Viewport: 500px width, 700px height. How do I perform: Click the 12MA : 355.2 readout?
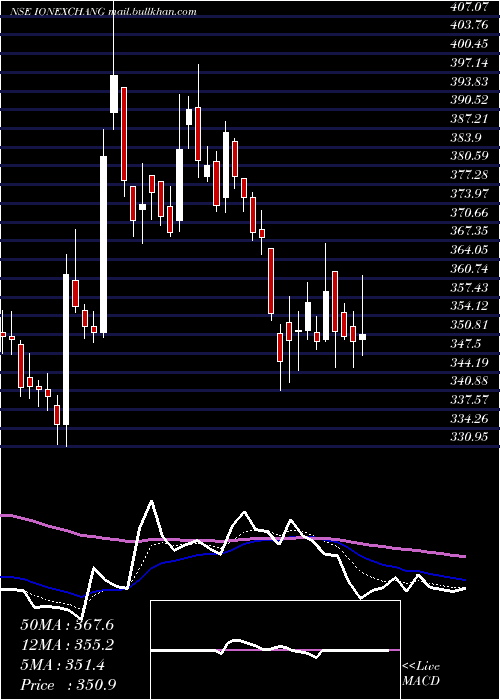coord(67,645)
